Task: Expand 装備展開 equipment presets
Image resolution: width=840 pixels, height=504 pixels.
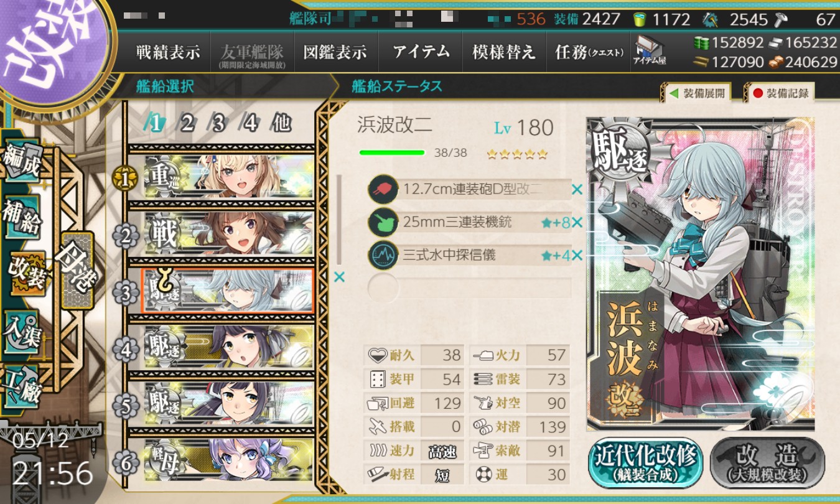Action: pos(696,93)
